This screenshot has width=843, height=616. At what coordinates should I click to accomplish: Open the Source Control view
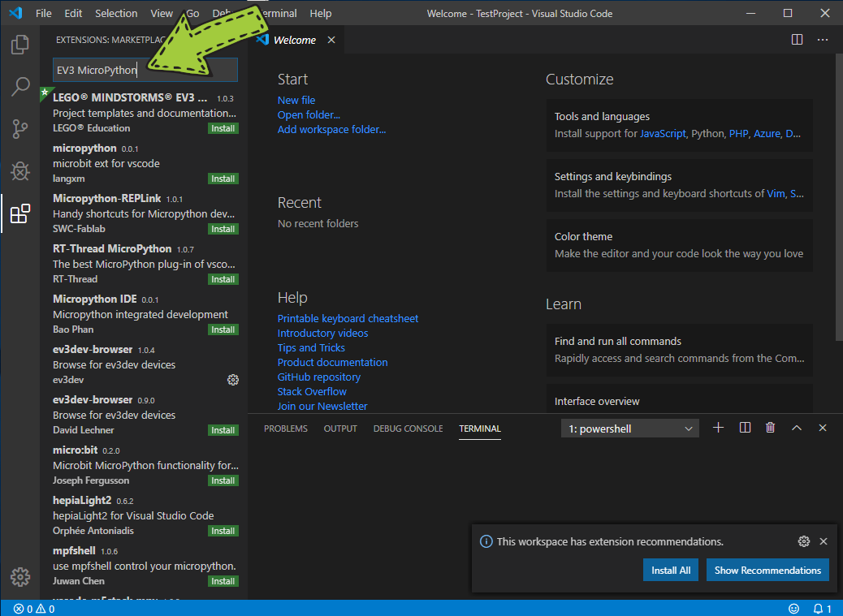pyautogui.click(x=19, y=129)
